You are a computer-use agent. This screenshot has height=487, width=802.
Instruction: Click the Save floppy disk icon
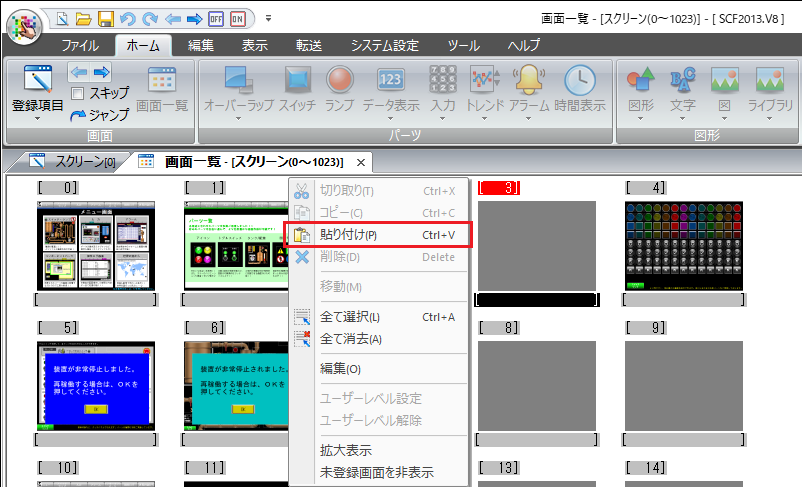pos(106,18)
